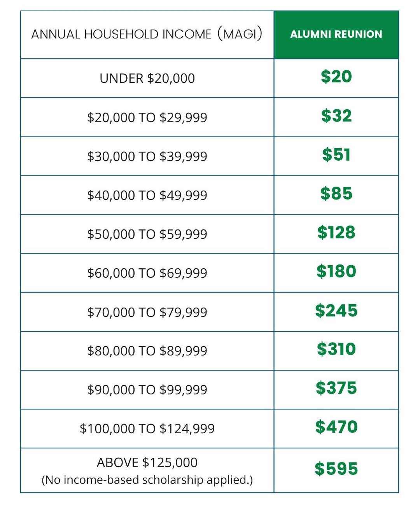
Task: Select the $60,000 to $69,999 income range
Action: tap(147, 273)
